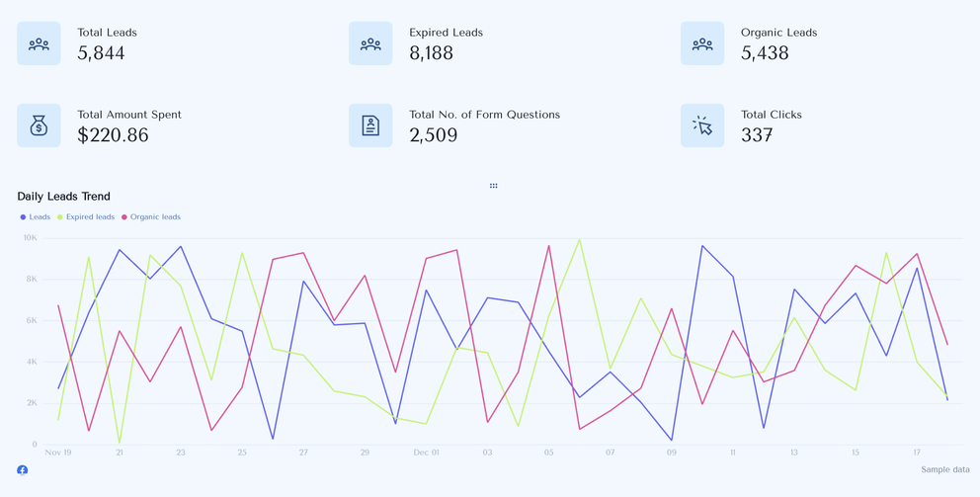
Task: Click the Facebook logo icon
Action: [22, 470]
